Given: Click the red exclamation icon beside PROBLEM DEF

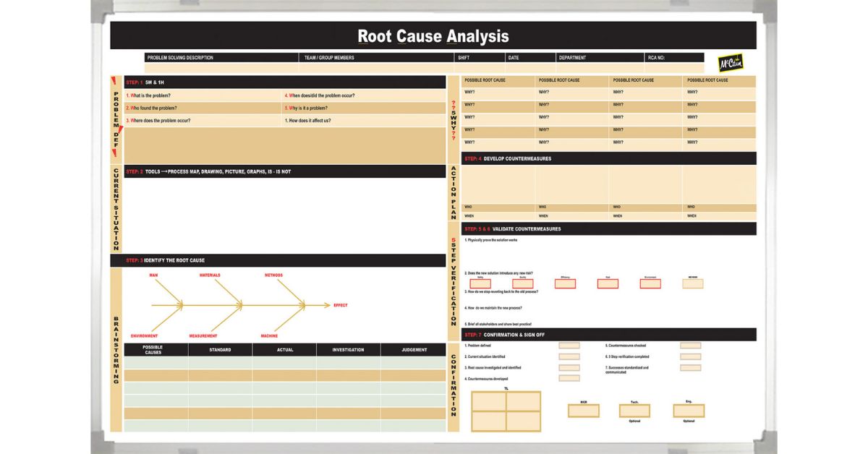Looking at the screenshot, I should [115, 80].
